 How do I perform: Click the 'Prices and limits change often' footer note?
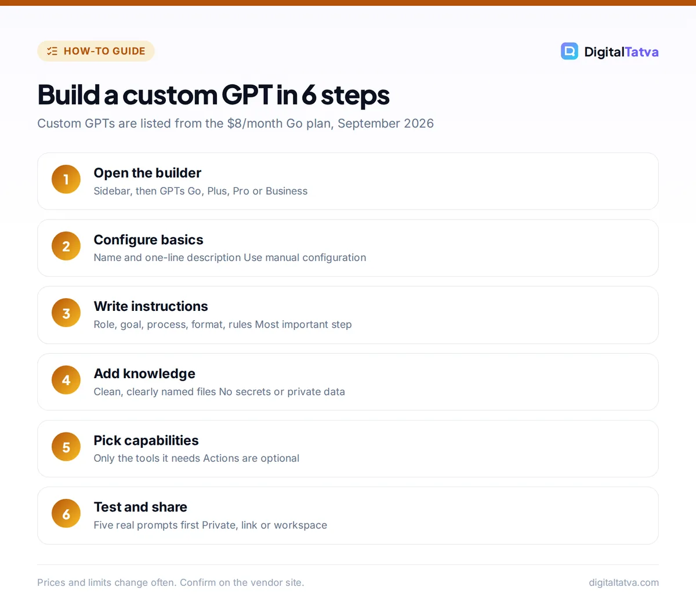click(171, 582)
